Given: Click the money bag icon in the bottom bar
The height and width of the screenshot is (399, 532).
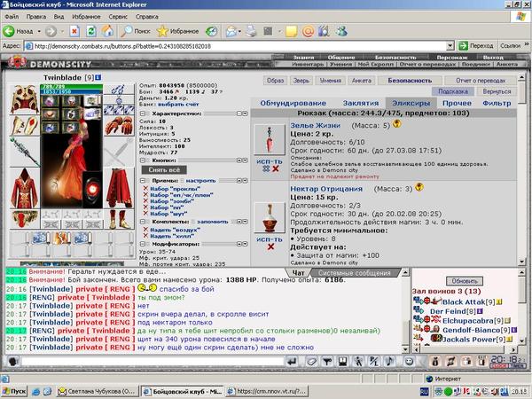Looking at the screenshot, I should [434, 362].
